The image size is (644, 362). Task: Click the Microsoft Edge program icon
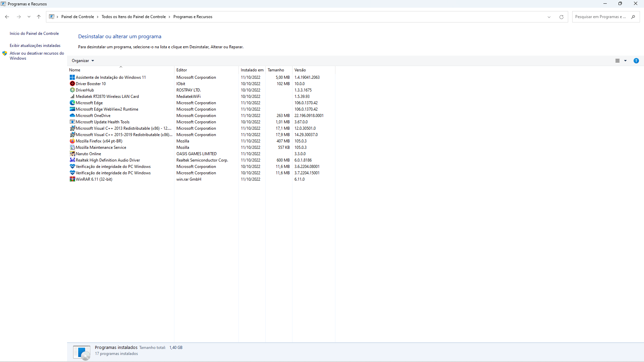72,103
